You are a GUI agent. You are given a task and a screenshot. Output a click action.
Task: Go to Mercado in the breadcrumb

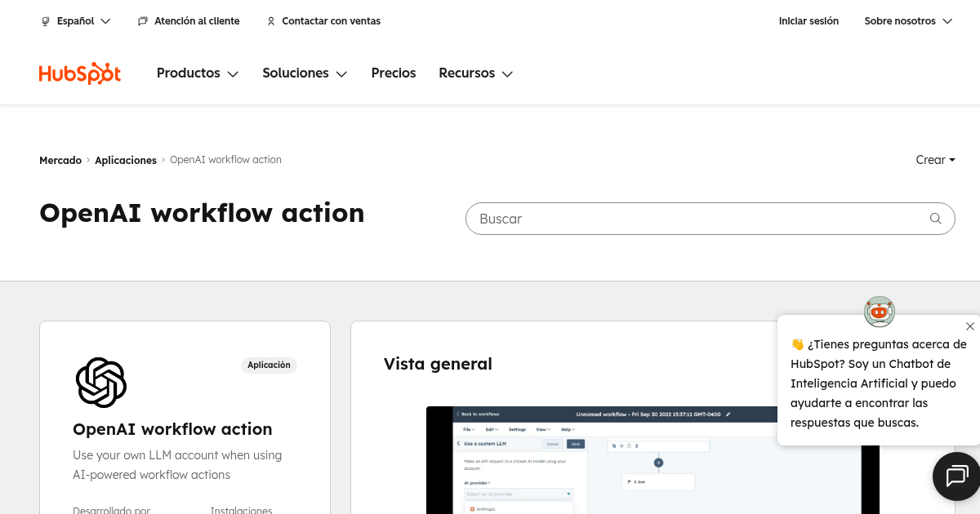pos(60,160)
